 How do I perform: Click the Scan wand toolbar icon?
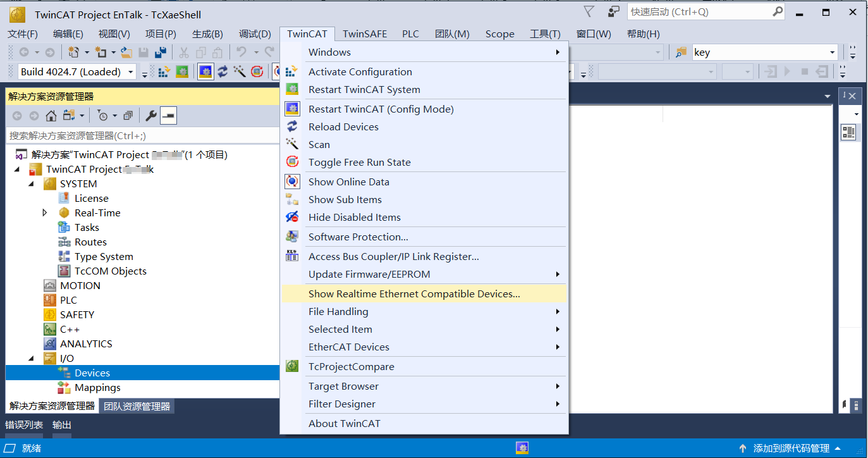(240, 72)
